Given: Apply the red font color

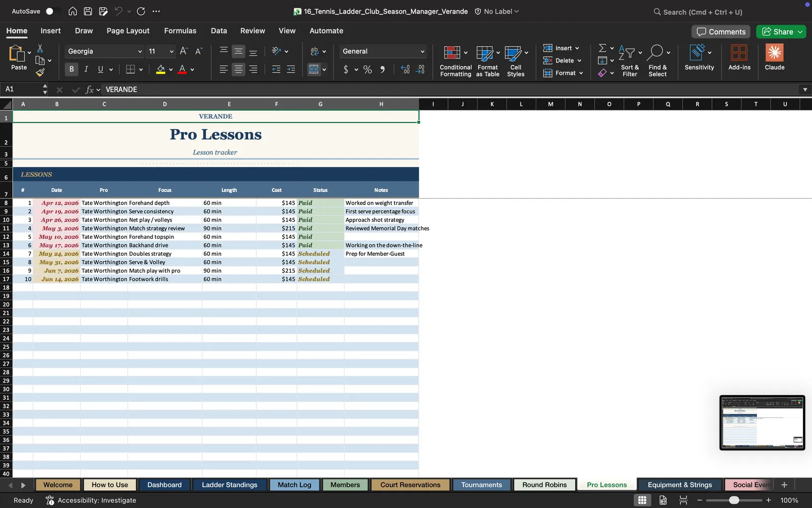Looking at the screenshot, I should point(182,69).
